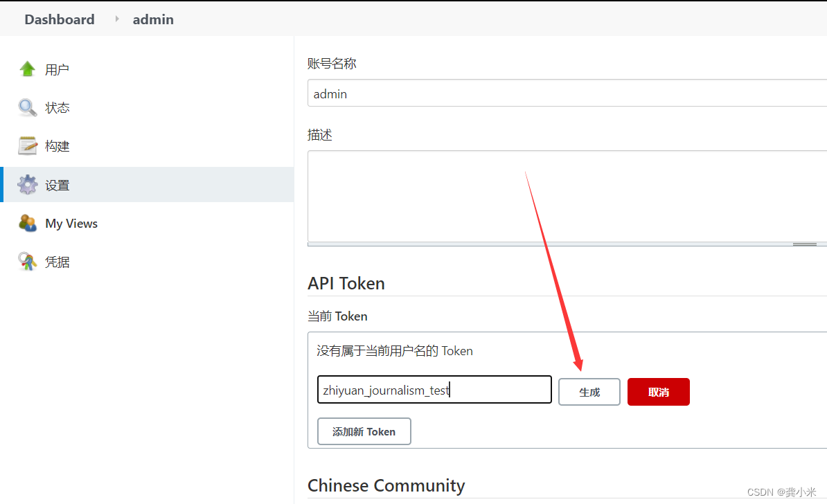
Task: Click the 没有属于当前用户名的 Token message
Action: click(x=395, y=351)
